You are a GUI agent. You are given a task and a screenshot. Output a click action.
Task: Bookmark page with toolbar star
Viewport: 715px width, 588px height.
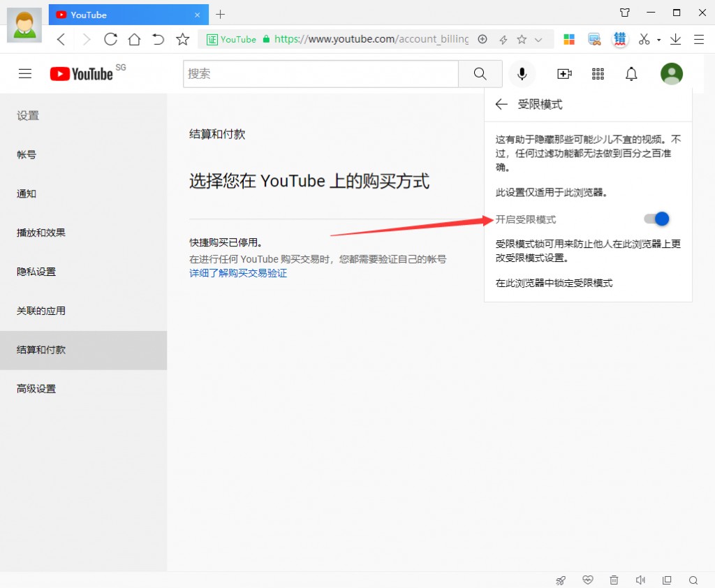(182, 40)
